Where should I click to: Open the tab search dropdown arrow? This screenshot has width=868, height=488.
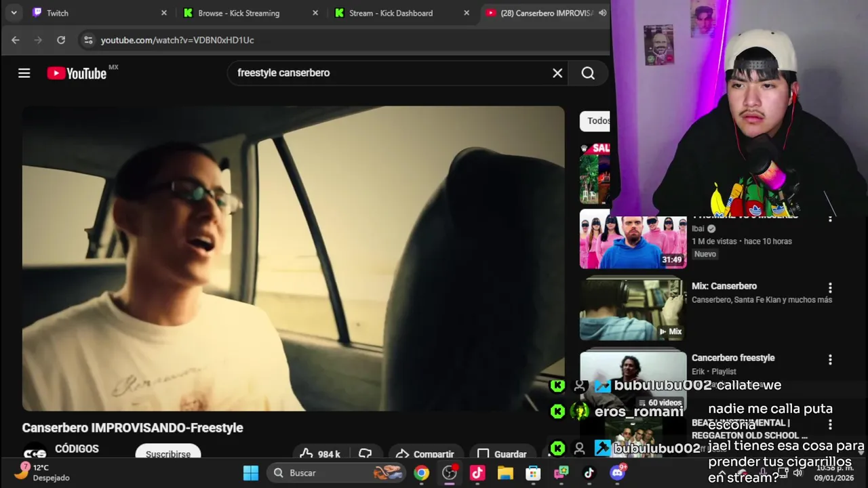pos(14,13)
